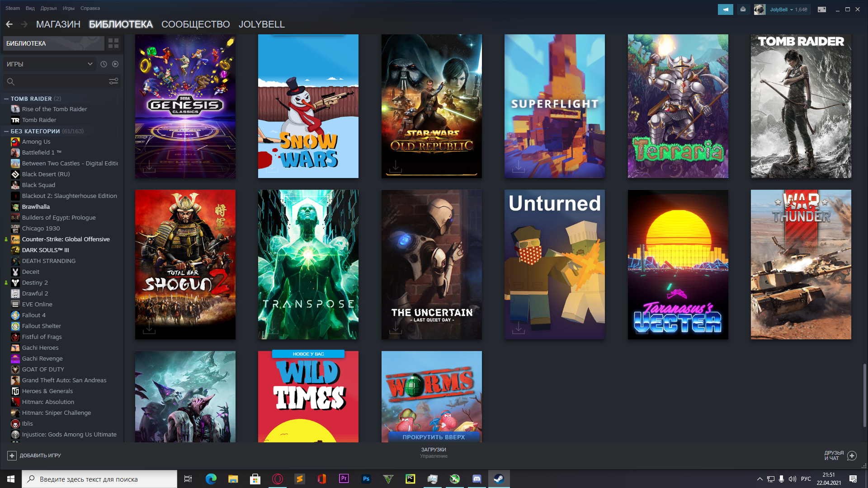This screenshot has height=488, width=868.
Task: Click Windows taskbar search box
Action: [x=99, y=479]
